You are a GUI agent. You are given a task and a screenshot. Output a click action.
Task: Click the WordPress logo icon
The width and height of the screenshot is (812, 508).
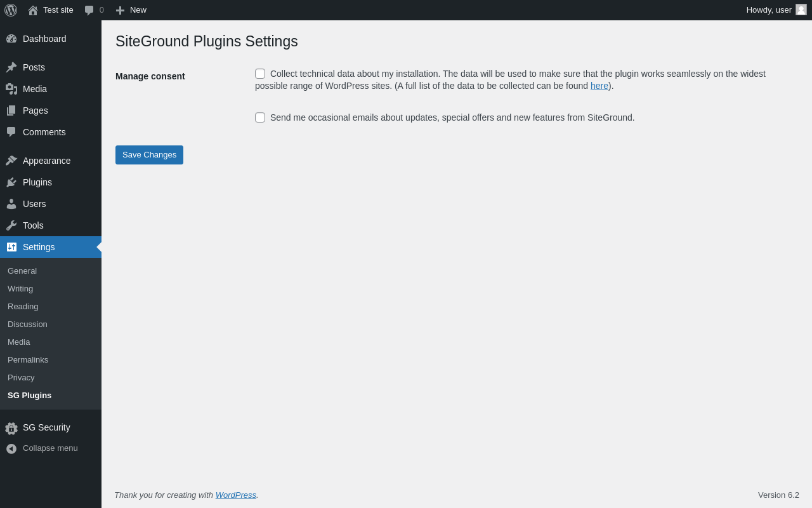click(11, 10)
